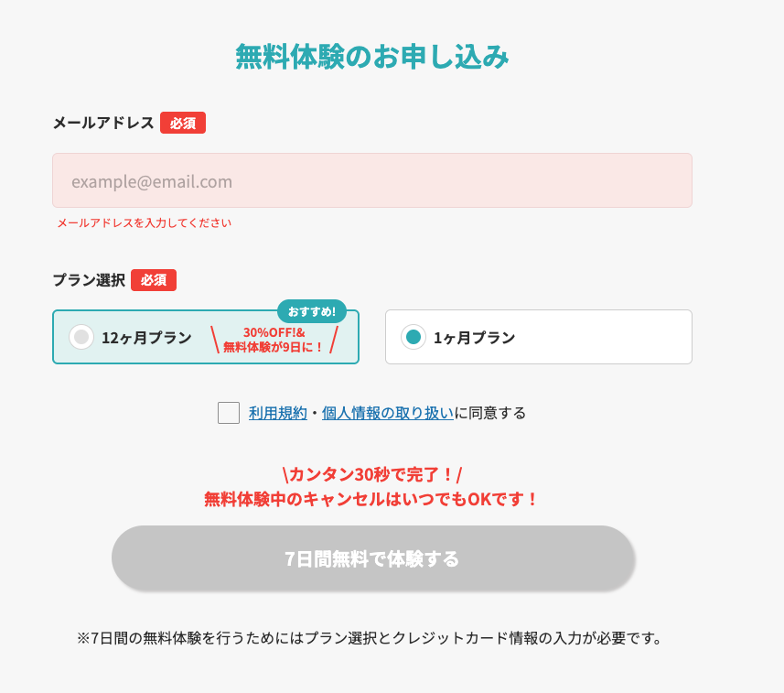Click the プラン選択 section label
The width and height of the screenshot is (784, 693).
coord(89,280)
